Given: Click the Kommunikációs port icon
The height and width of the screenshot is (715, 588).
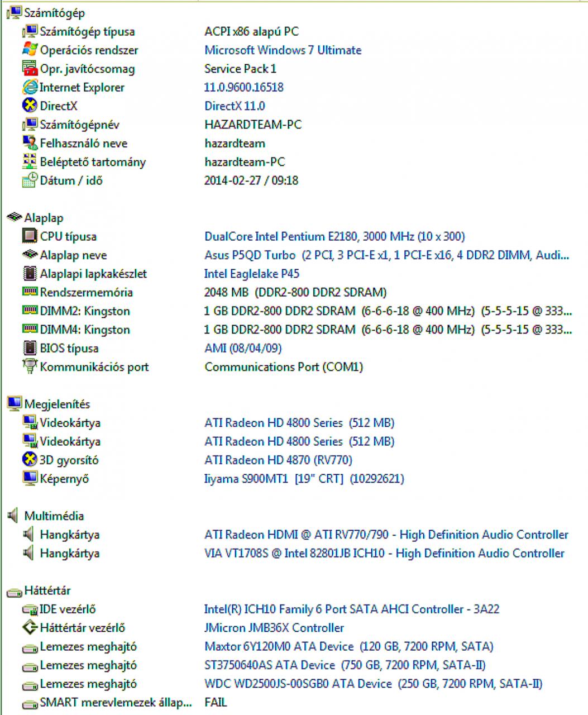Looking at the screenshot, I should pos(30,367).
